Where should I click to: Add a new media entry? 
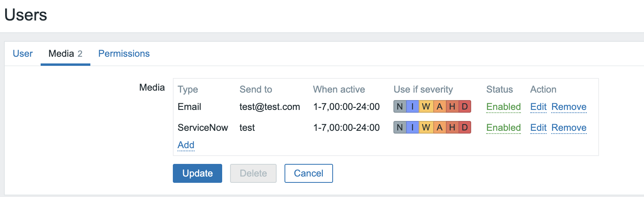186,145
